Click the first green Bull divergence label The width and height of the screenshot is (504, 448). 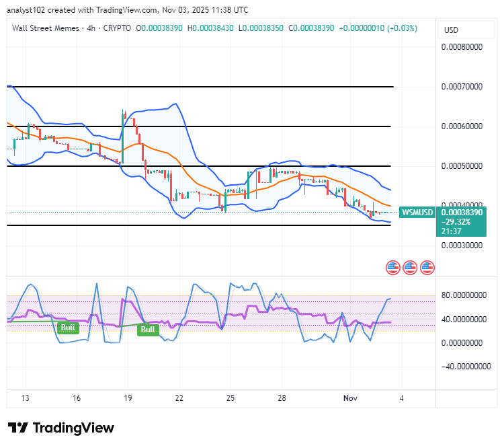(68, 328)
